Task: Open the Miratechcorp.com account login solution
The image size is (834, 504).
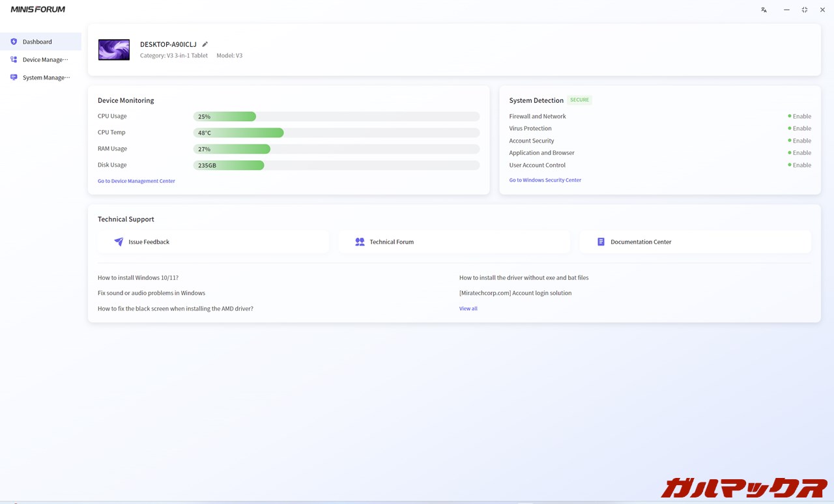Action: [515, 293]
